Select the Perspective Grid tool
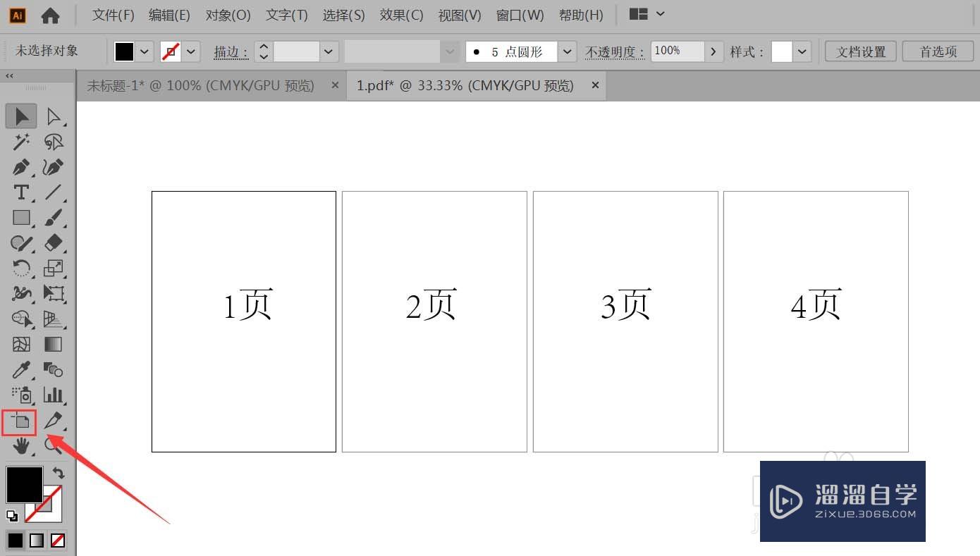Viewport: 980px width, 556px height. [x=54, y=319]
